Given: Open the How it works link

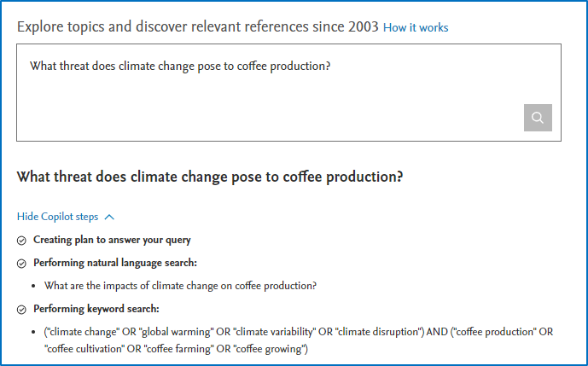Looking at the screenshot, I should click(x=416, y=27).
